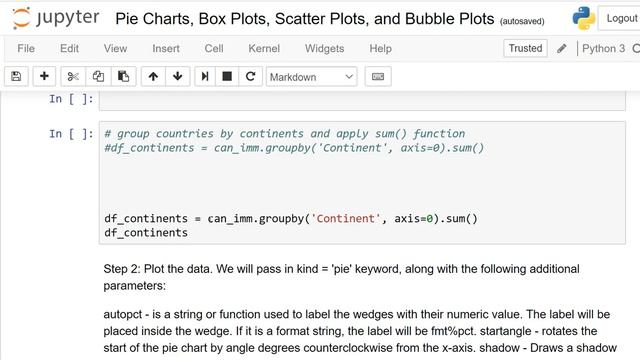
Task: Open the command palette keyboard icon
Action: pyautogui.click(x=378, y=76)
